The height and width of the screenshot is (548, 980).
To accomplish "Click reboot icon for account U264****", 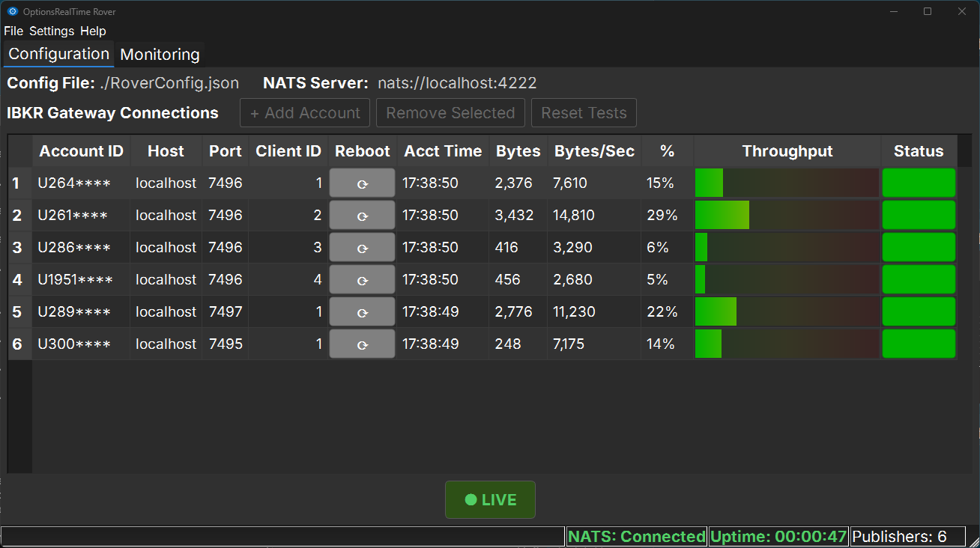I will [362, 183].
